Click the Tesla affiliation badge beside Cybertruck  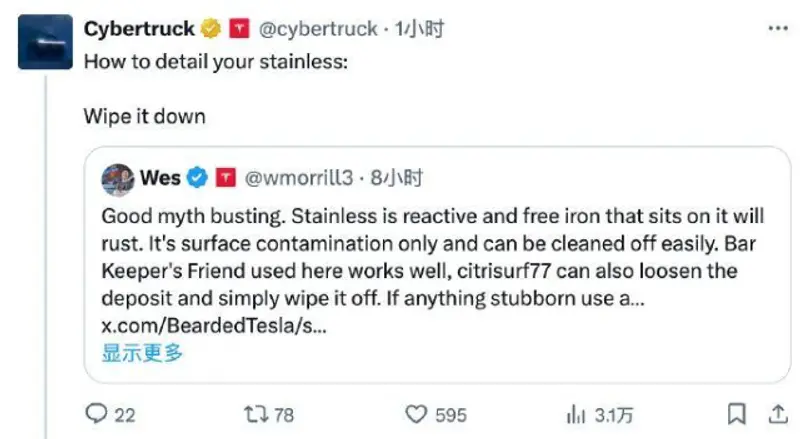tap(239, 29)
